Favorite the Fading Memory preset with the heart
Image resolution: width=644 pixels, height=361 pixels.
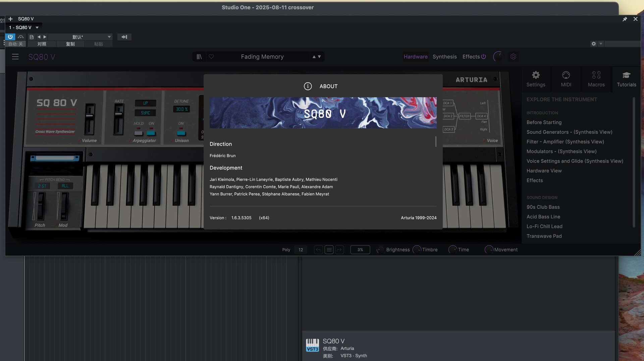coord(211,57)
